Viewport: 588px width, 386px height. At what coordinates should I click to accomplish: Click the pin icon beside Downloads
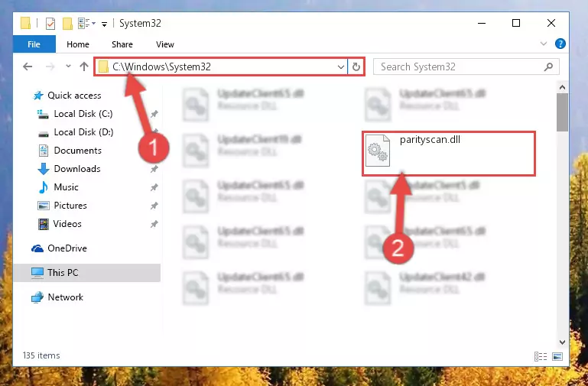(154, 170)
